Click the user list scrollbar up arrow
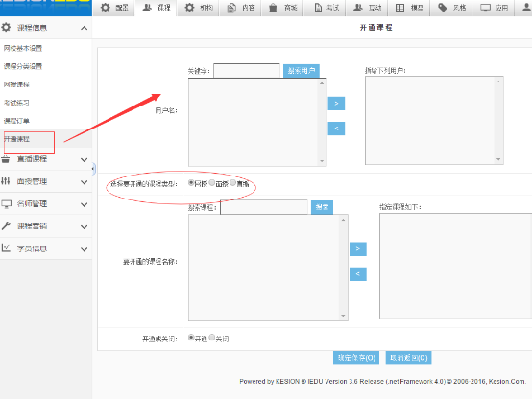The height and width of the screenshot is (399, 532). [322, 83]
